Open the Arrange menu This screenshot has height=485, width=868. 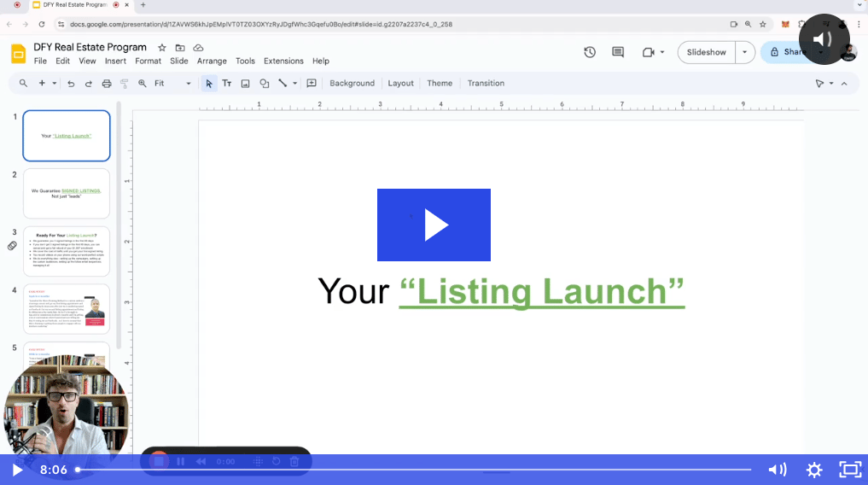point(212,61)
